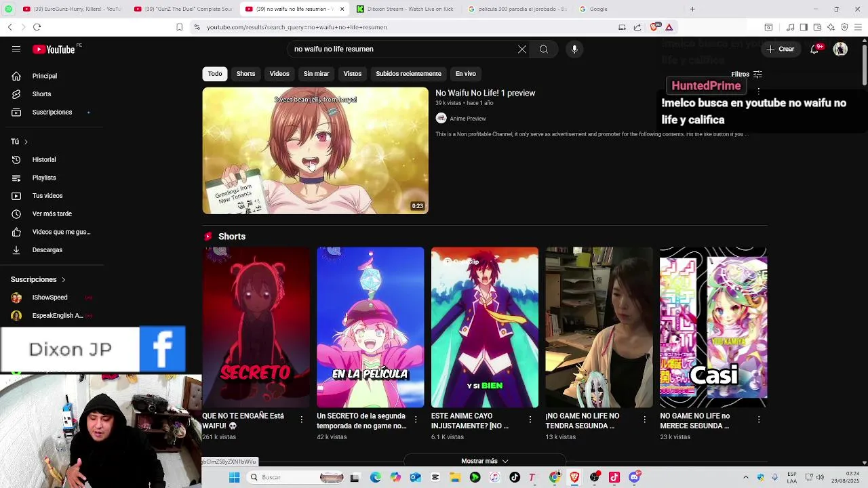Open the EN LA PELÍCULA short thumbnail
The height and width of the screenshot is (488, 868).
[x=370, y=327]
